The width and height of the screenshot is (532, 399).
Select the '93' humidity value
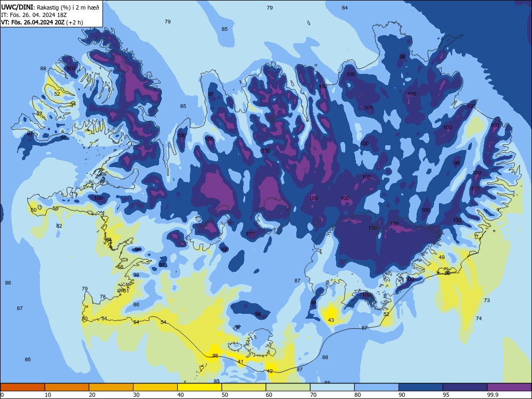pyautogui.click(x=136, y=275)
